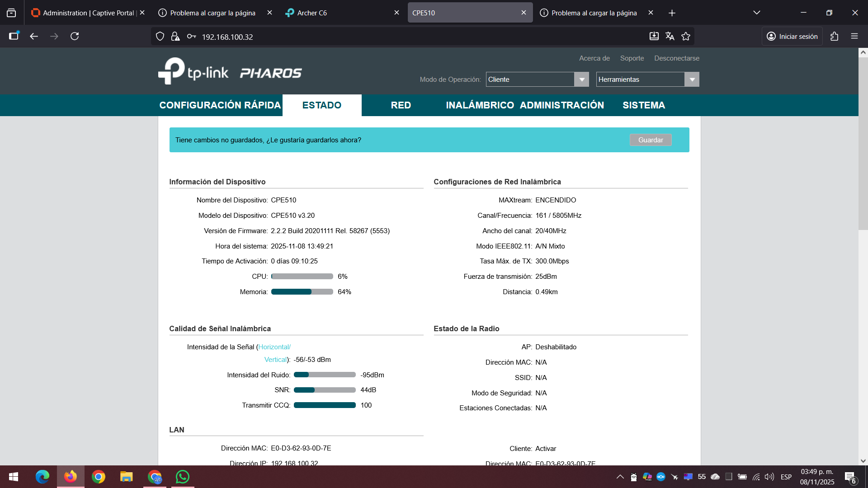Open the Administración tab
Screen dimensions: 868x488
pos(562,105)
